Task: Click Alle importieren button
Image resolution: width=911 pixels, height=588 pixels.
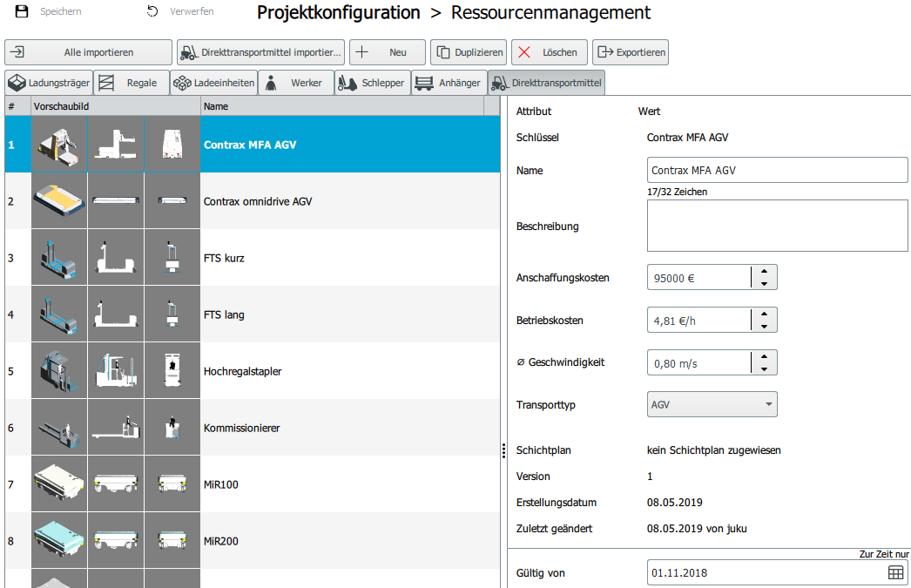Action: pos(88,52)
